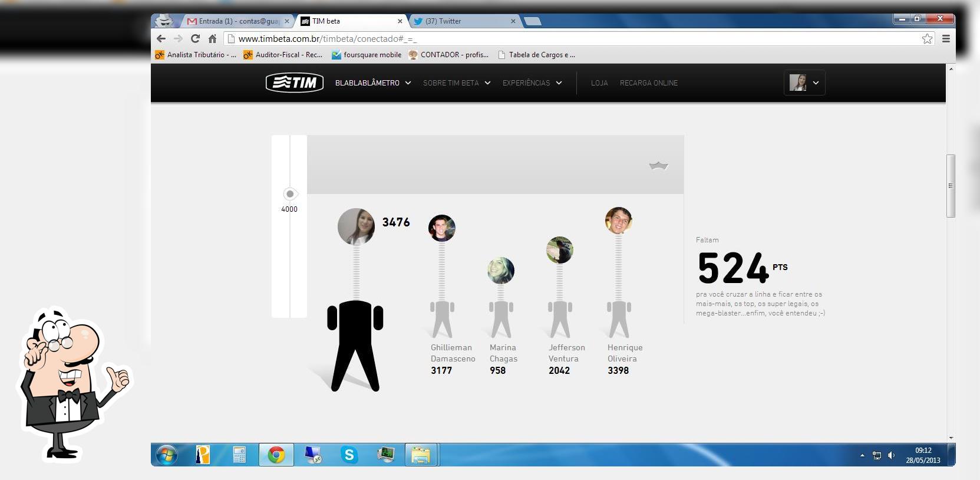This screenshot has width=980, height=480.
Task: Open the EXPERIÊNCIAS dropdown menu
Action: click(x=532, y=83)
